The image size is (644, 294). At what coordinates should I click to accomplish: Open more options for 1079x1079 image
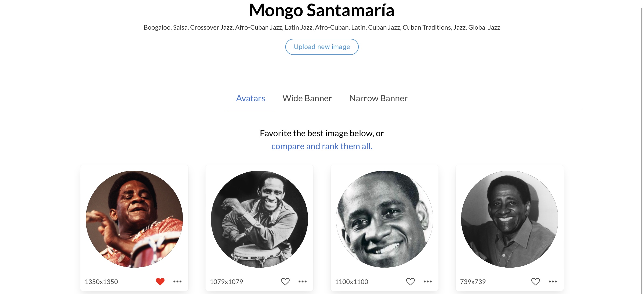click(x=303, y=282)
